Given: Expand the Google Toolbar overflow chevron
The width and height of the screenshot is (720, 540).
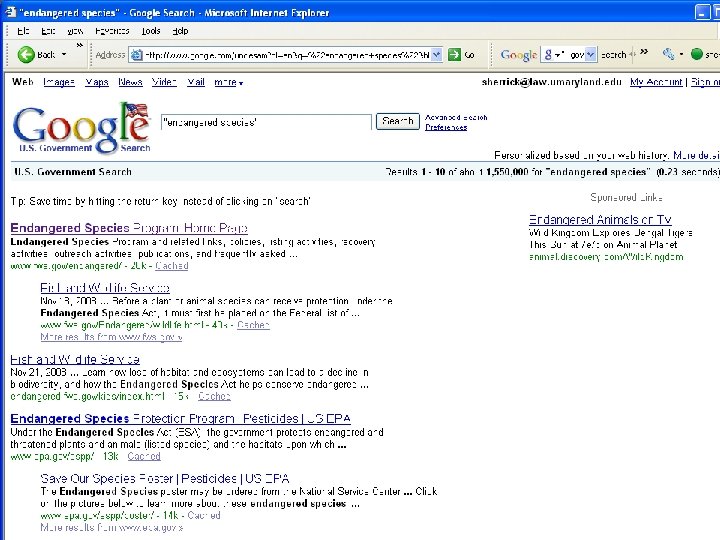Looking at the screenshot, I should pos(644,51).
